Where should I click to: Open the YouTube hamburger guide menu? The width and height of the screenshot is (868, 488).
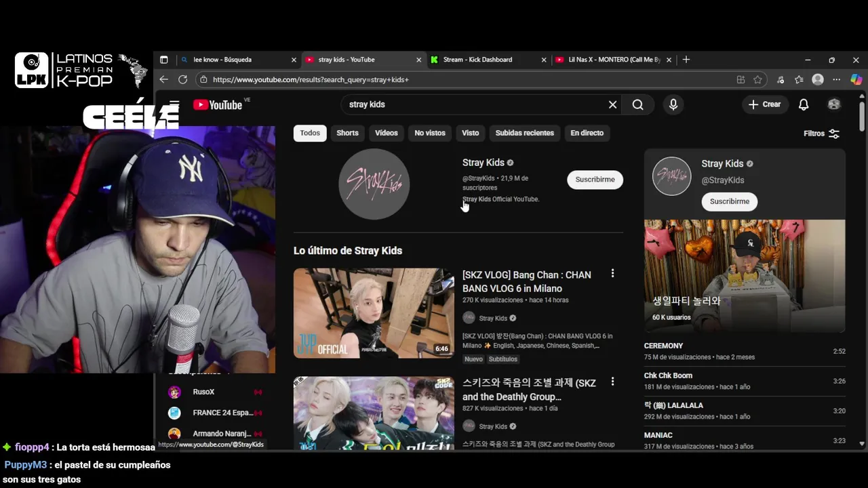(x=174, y=104)
